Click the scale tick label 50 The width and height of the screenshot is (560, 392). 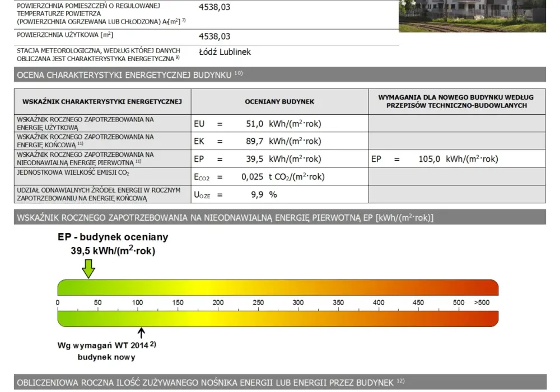[97, 303]
